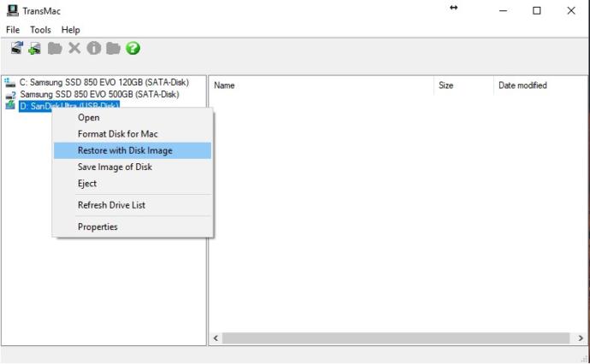Eject the disk from the context menu

point(133,184)
